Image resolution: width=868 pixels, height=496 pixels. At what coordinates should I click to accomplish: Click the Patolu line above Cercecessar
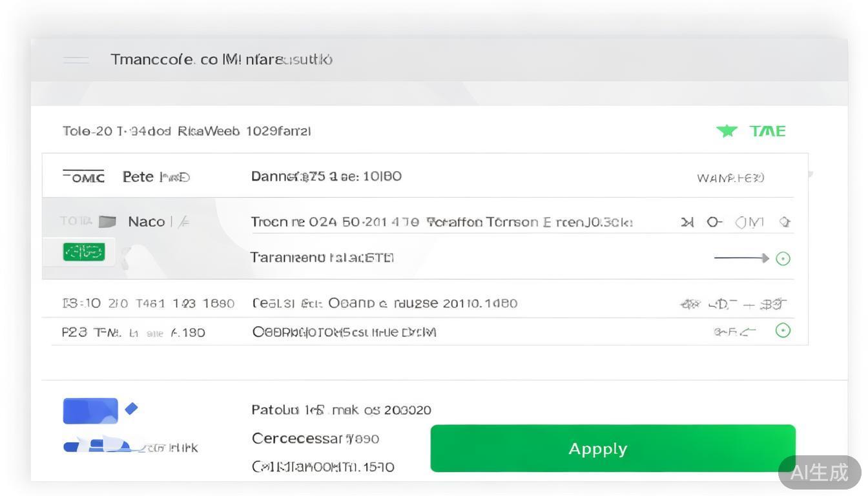(x=341, y=410)
